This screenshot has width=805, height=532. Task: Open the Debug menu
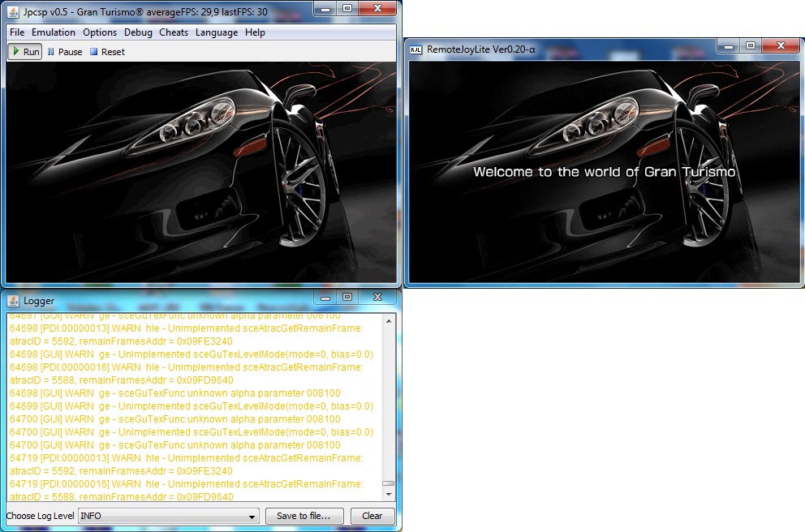click(x=138, y=32)
